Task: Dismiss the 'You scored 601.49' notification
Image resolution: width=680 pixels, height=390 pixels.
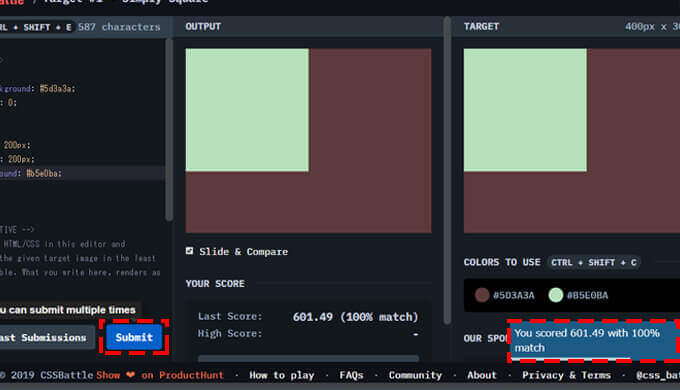Action: tap(595, 341)
